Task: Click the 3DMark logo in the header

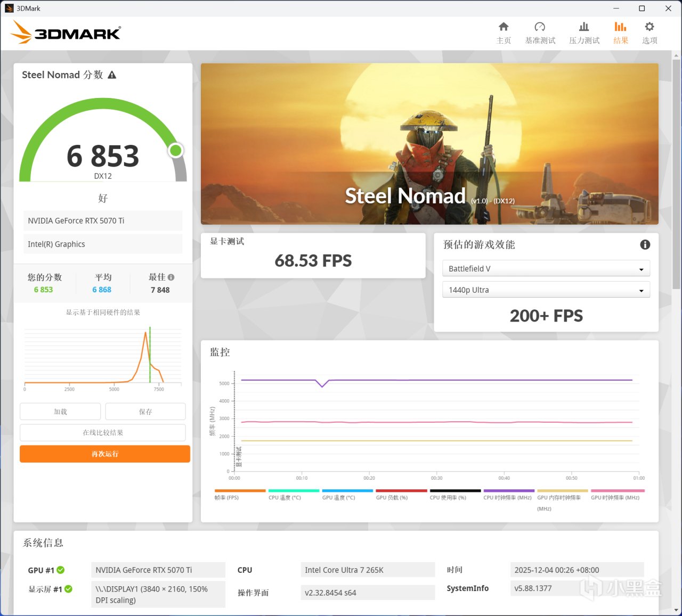Action: click(x=66, y=32)
